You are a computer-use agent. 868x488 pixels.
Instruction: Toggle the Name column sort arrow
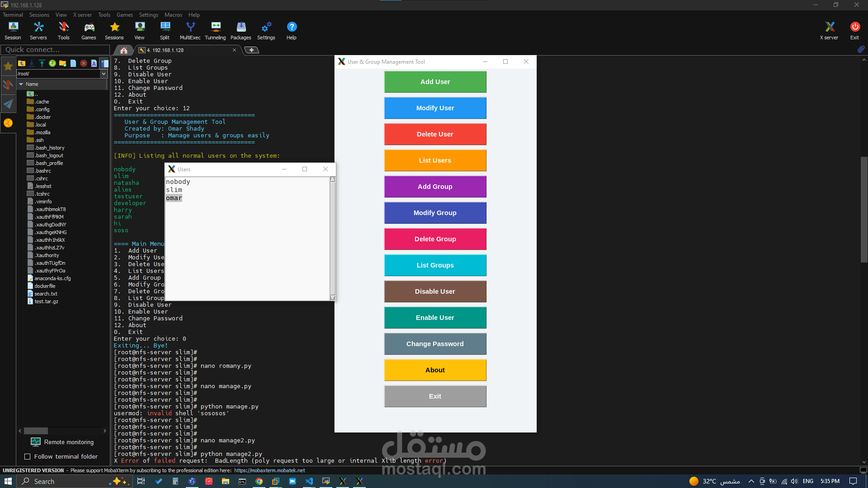click(x=21, y=84)
